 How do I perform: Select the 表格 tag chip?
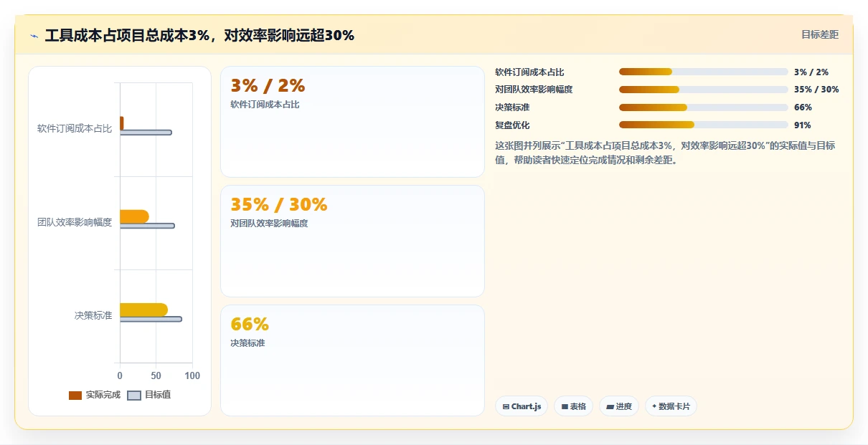[573, 406]
